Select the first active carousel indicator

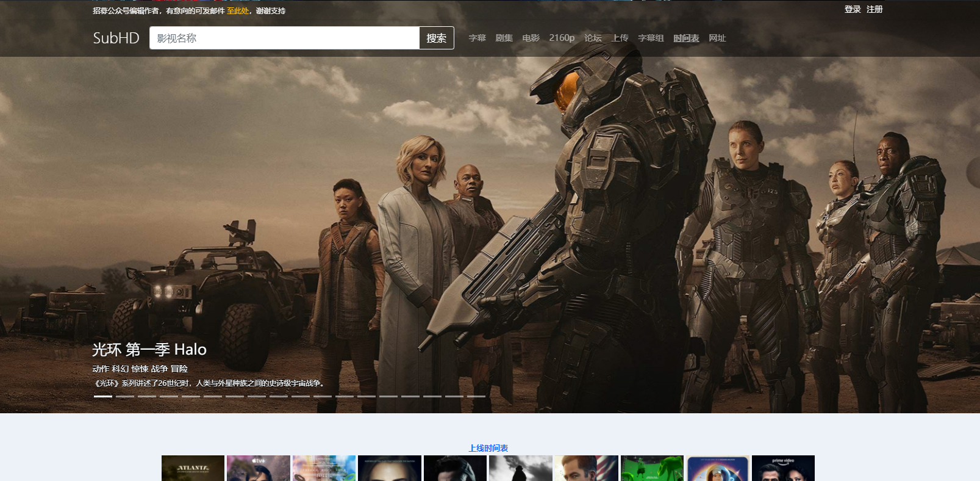[x=103, y=396]
